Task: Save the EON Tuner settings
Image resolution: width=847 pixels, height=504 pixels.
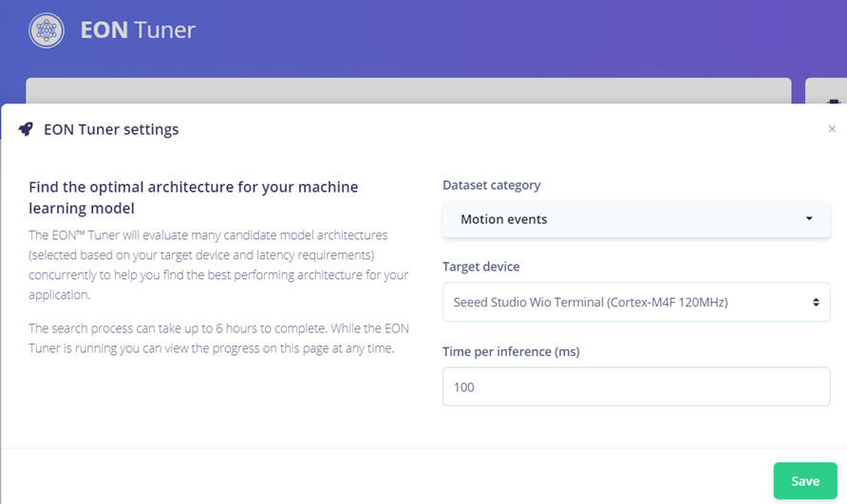Action: click(x=805, y=481)
